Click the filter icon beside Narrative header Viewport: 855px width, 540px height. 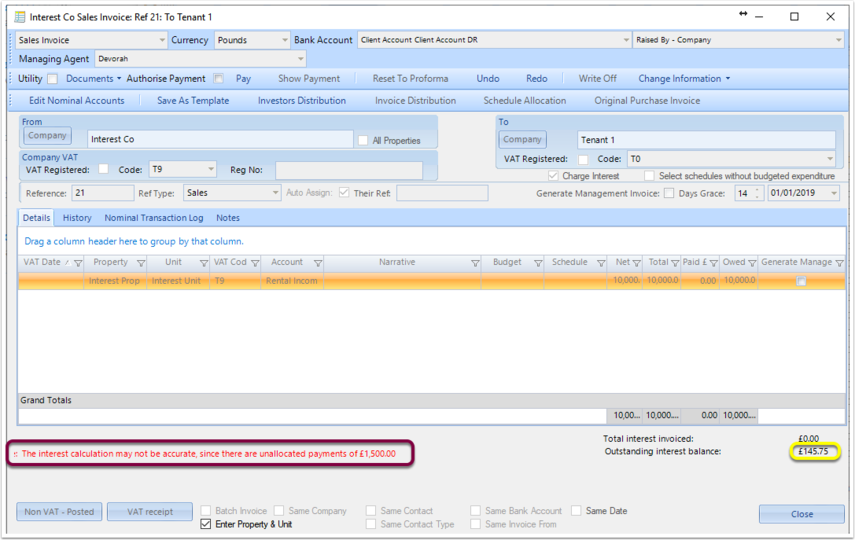475,263
